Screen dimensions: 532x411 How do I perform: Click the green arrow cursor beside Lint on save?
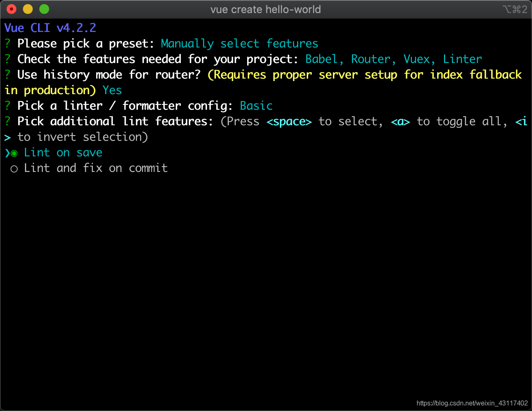(x=7, y=153)
